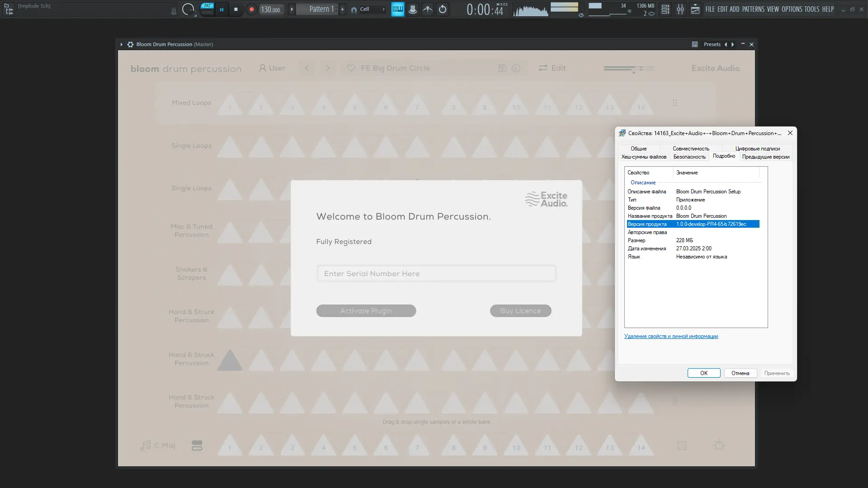Toggle the typing keyboard to piano button
This screenshot has height=488, width=868.
point(397,9)
